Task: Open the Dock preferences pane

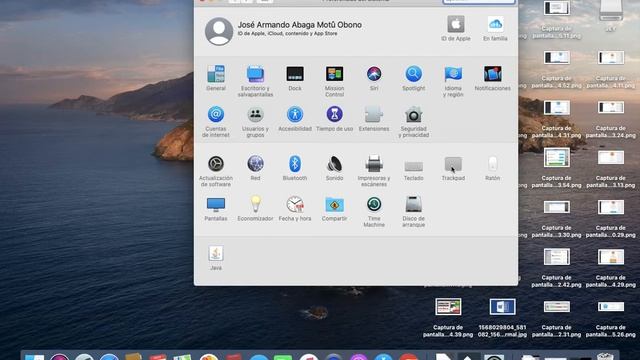Action: 295,74
